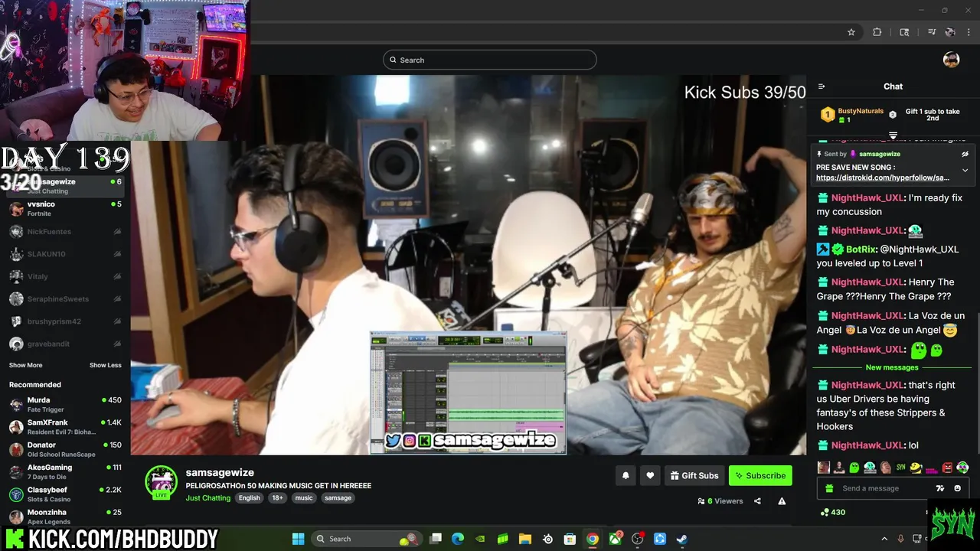980x551 pixels.
Task: Open recommended channel Classybeef
Action: click(65, 494)
